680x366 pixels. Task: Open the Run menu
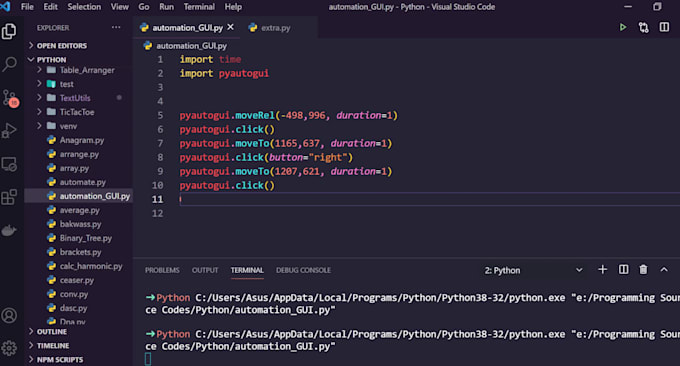167,7
